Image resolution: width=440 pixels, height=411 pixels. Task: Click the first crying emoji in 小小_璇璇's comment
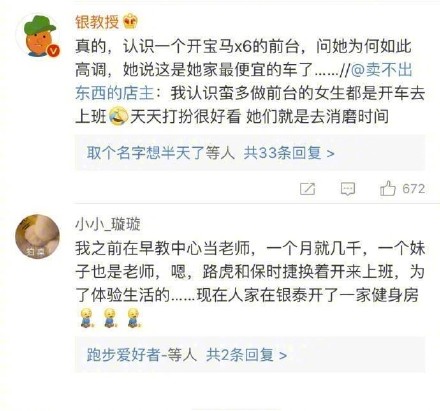point(86,317)
